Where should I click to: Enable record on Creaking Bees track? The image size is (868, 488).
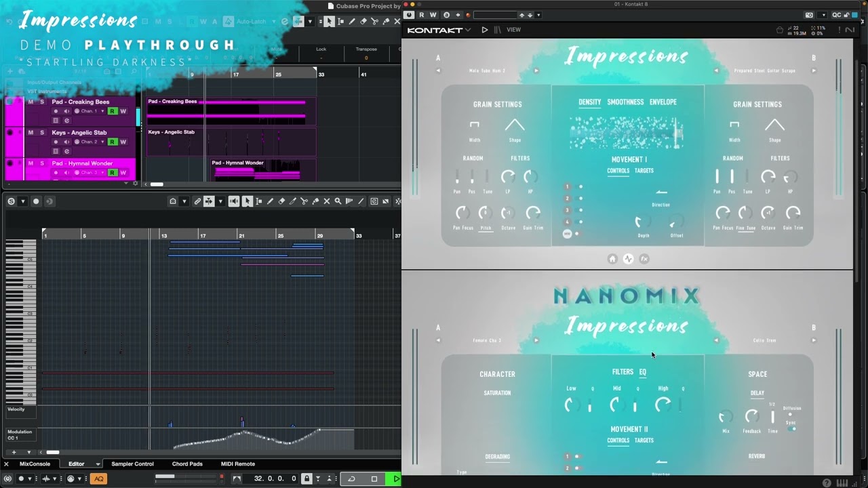coord(56,111)
